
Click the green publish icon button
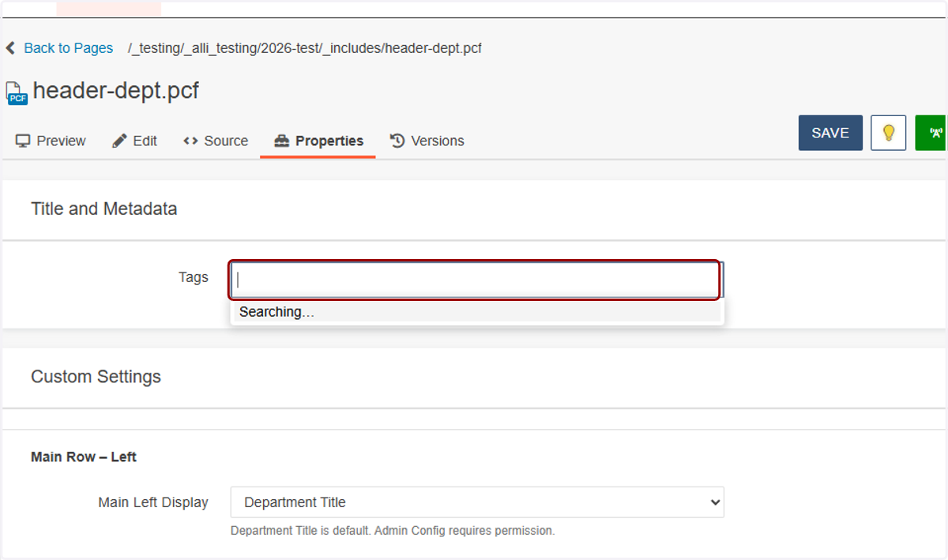932,133
